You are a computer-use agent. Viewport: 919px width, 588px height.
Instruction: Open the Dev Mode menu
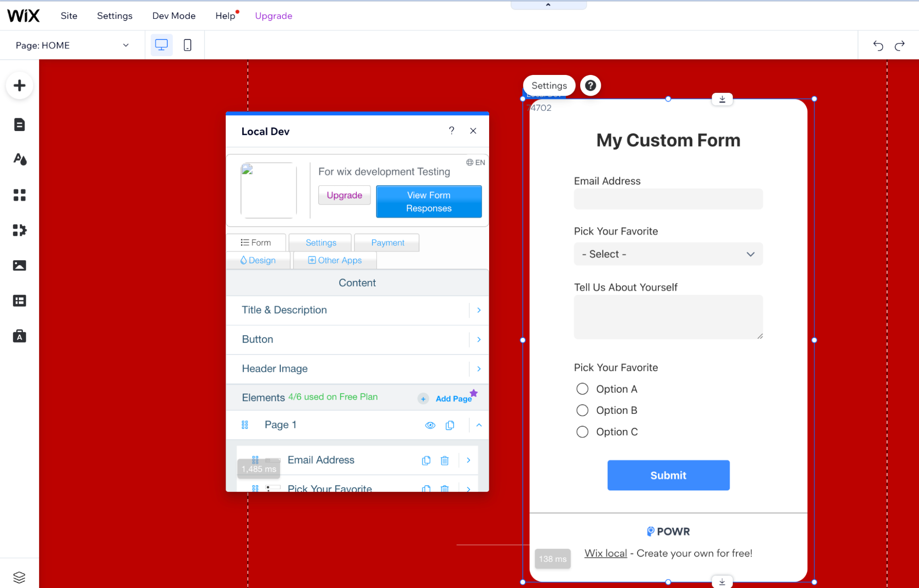pyautogui.click(x=174, y=16)
